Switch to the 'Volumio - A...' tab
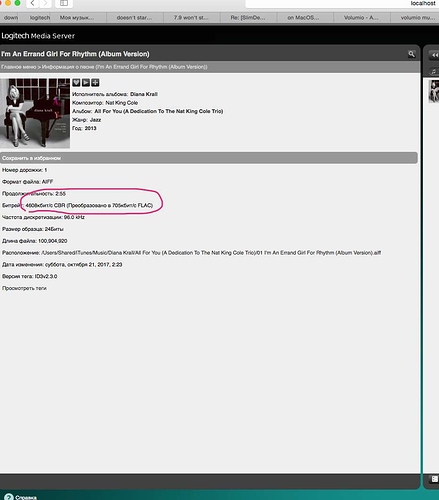 pos(361,18)
